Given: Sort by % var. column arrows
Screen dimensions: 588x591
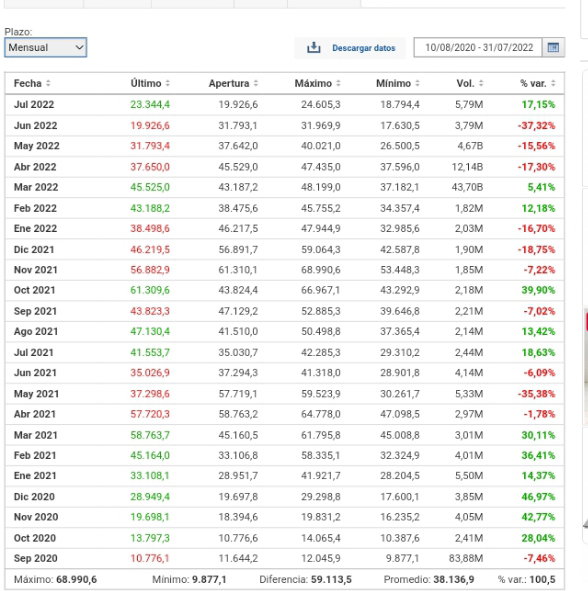Looking at the screenshot, I should coord(553,83).
